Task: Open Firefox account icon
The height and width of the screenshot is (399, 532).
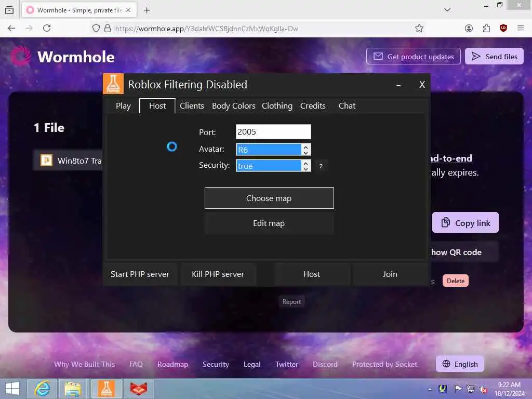Action: tap(469, 29)
